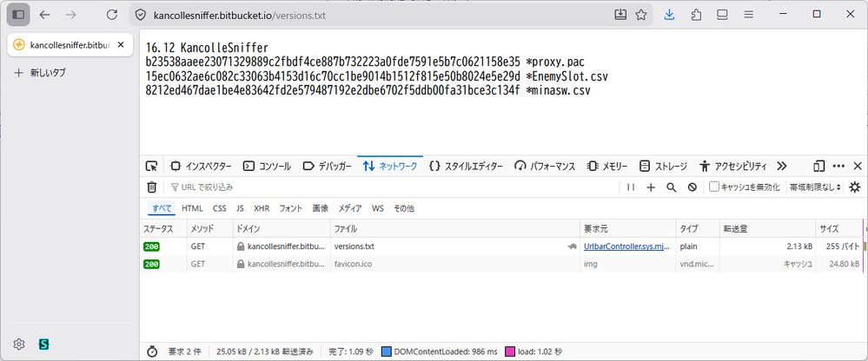Activate the element picker in devtools
This screenshot has height=361, width=868.
[x=151, y=166]
